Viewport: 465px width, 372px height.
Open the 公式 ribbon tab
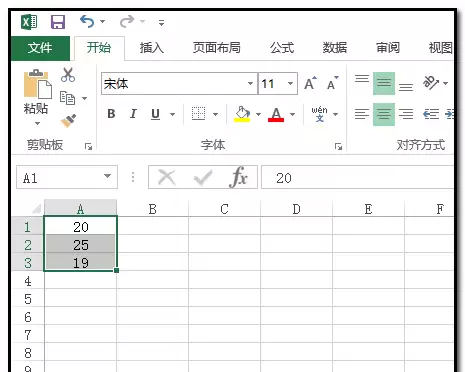[282, 48]
